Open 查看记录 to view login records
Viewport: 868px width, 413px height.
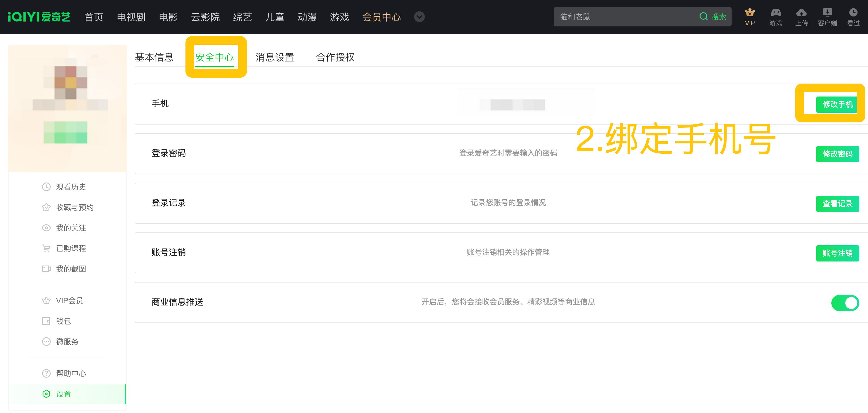pos(838,204)
